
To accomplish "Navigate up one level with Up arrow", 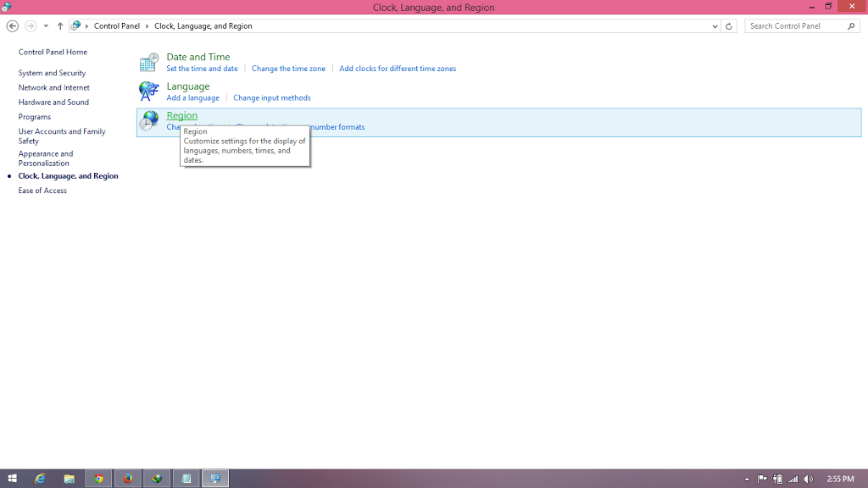I will click(x=60, y=26).
